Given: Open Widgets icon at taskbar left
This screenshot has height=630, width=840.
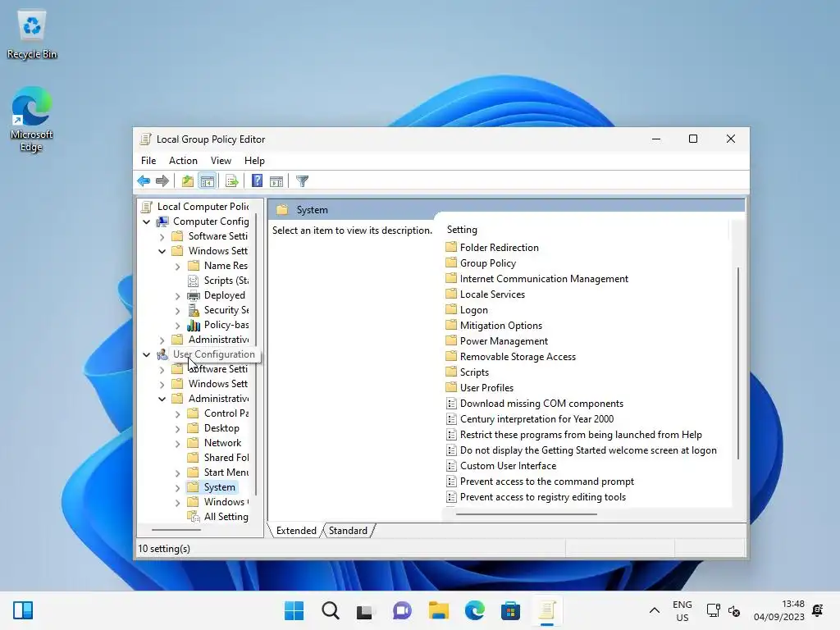Looking at the screenshot, I should [23, 610].
